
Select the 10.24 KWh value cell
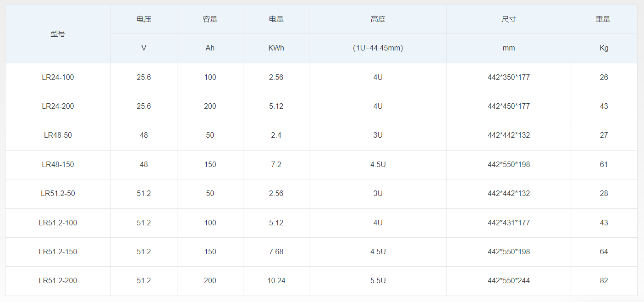pyautogui.click(x=276, y=281)
